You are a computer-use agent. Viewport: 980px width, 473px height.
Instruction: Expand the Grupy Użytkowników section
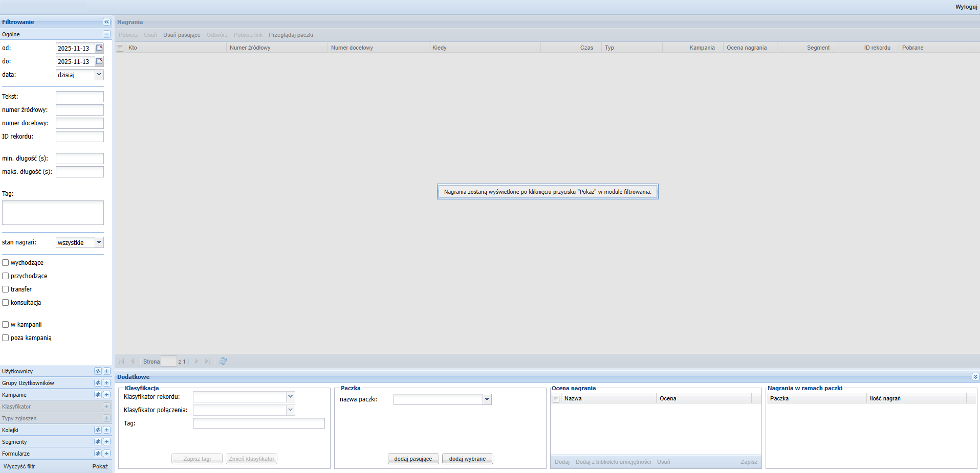point(106,383)
